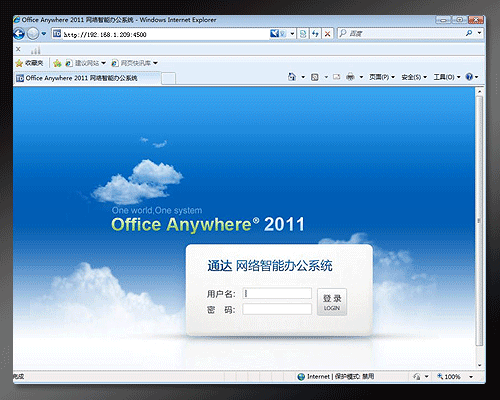Expand the address bar history dropdown arrow
This screenshot has width=500, height=400.
292,34
